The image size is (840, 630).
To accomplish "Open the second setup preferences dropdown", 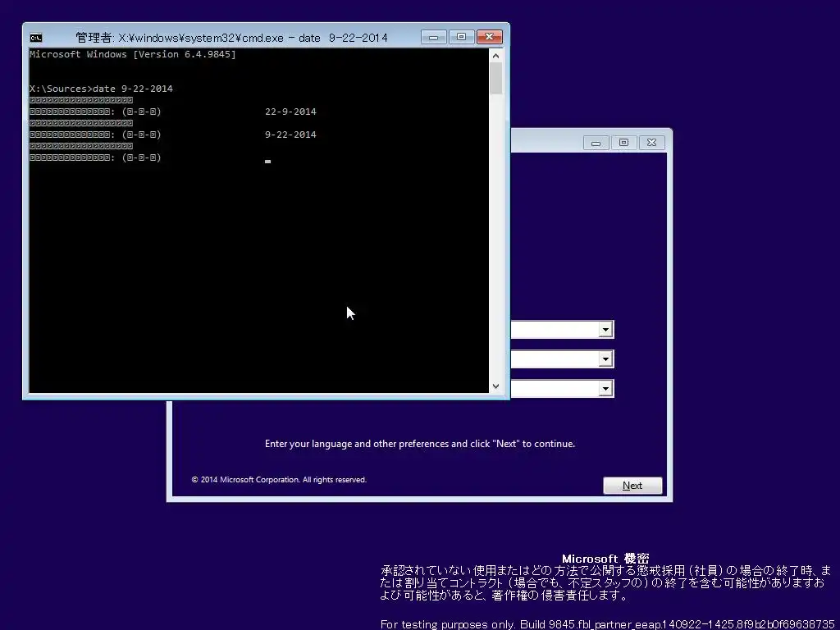I will [605, 359].
